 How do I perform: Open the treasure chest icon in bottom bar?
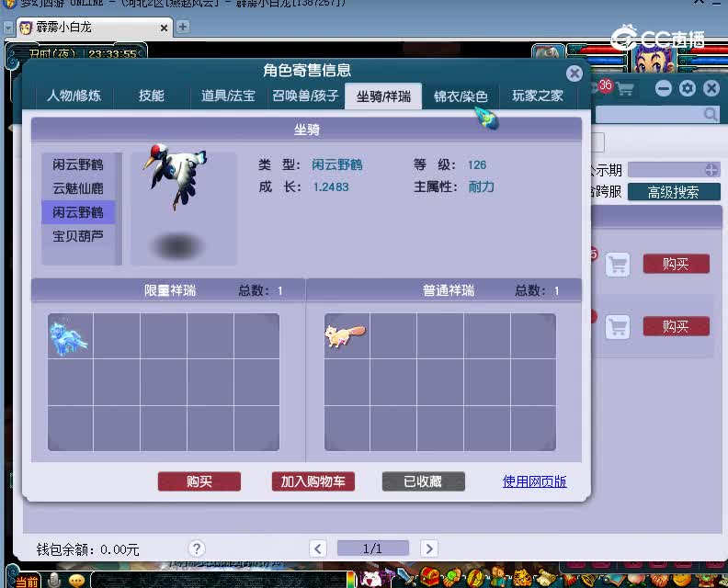[x=429, y=577]
